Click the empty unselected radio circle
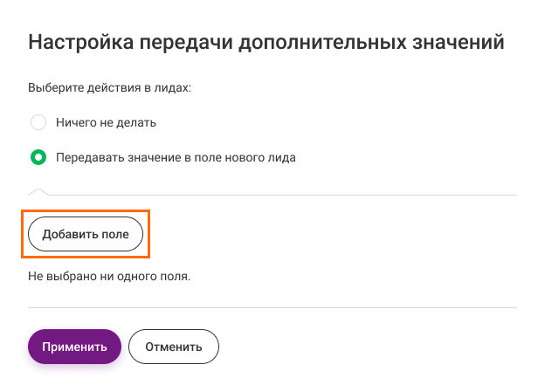This screenshot has height=392, width=545. [38, 122]
